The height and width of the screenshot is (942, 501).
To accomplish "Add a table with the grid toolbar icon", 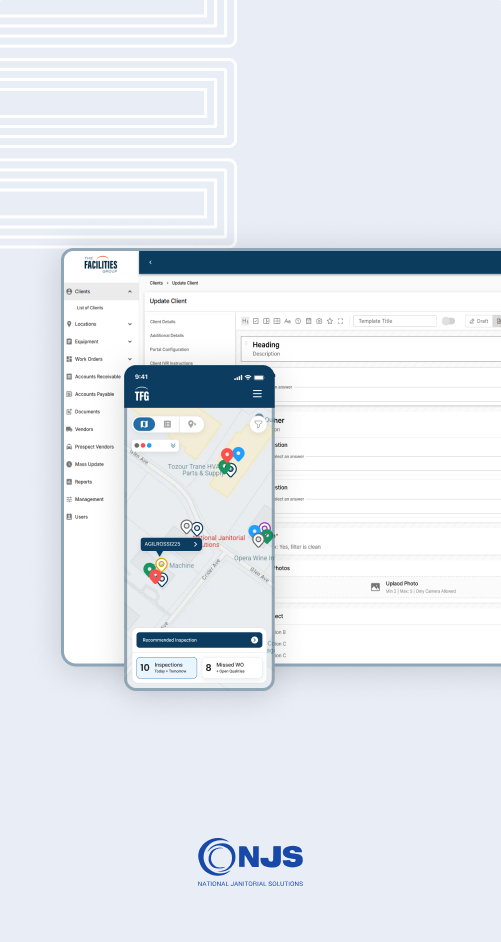I will 277,321.
